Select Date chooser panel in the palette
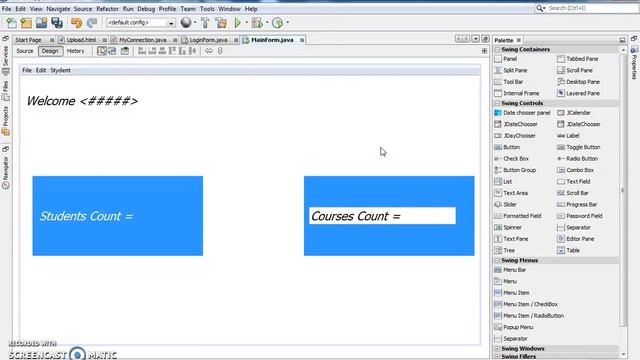This screenshot has height=360, width=640. tap(522, 113)
